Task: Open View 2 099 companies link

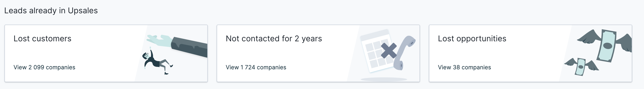Action: 44,67
